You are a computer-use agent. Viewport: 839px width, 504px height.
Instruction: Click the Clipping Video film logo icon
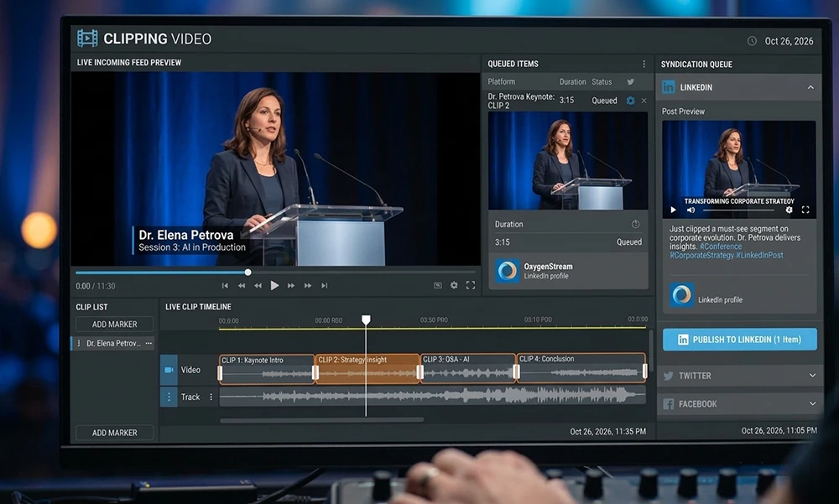coord(87,39)
